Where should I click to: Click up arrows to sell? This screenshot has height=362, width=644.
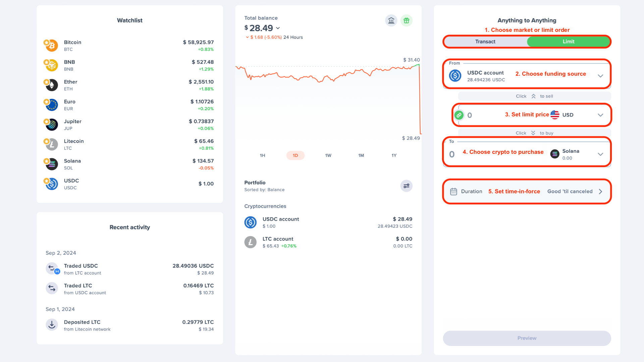(x=533, y=96)
